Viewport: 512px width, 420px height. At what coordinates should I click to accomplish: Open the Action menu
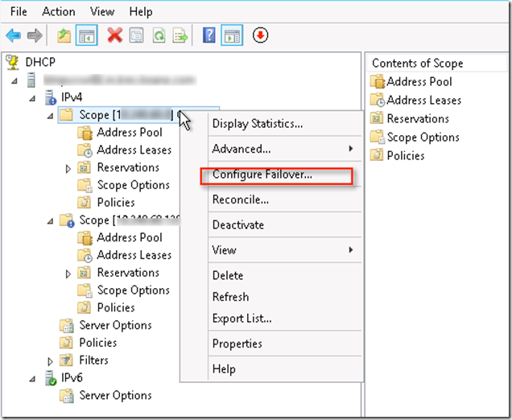[x=58, y=12]
